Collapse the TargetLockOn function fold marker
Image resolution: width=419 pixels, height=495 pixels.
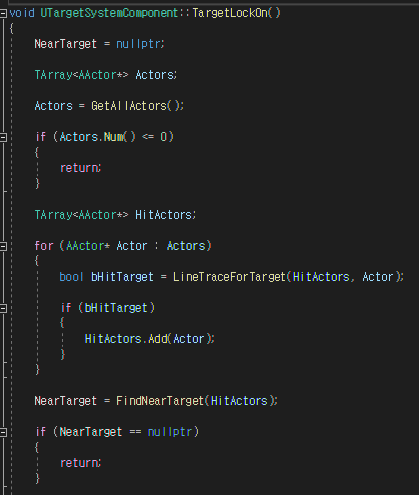pos(3,13)
